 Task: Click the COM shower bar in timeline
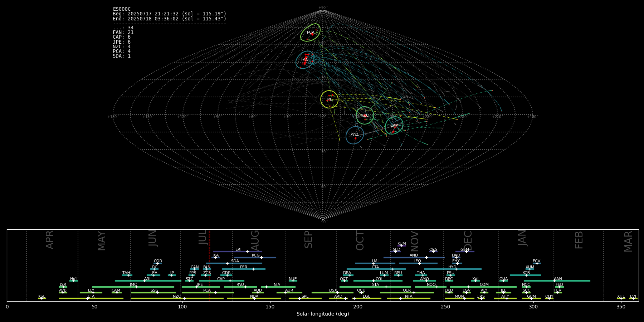tap(484, 287)
